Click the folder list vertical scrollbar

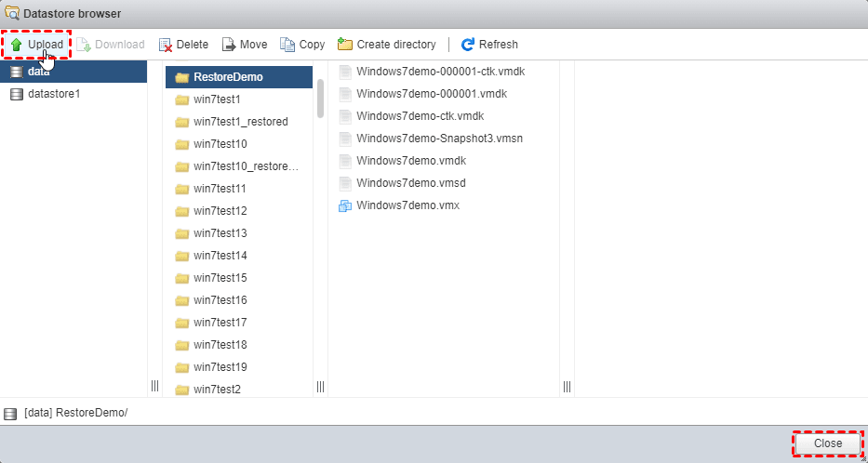(320, 98)
